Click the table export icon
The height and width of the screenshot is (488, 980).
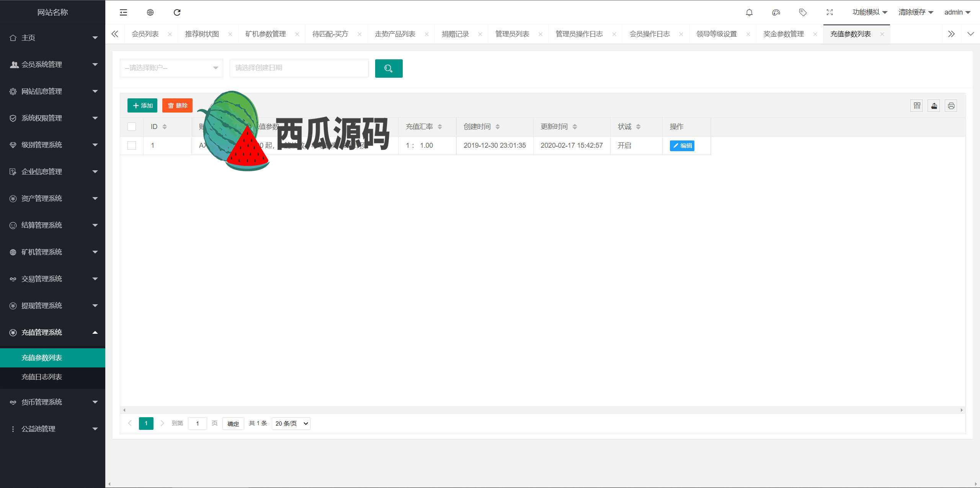tap(934, 106)
